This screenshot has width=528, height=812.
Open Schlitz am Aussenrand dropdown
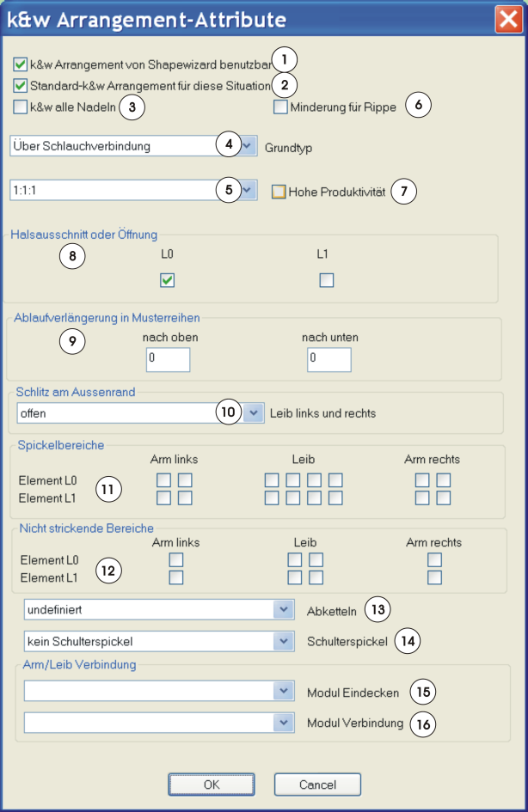[253, 413]
